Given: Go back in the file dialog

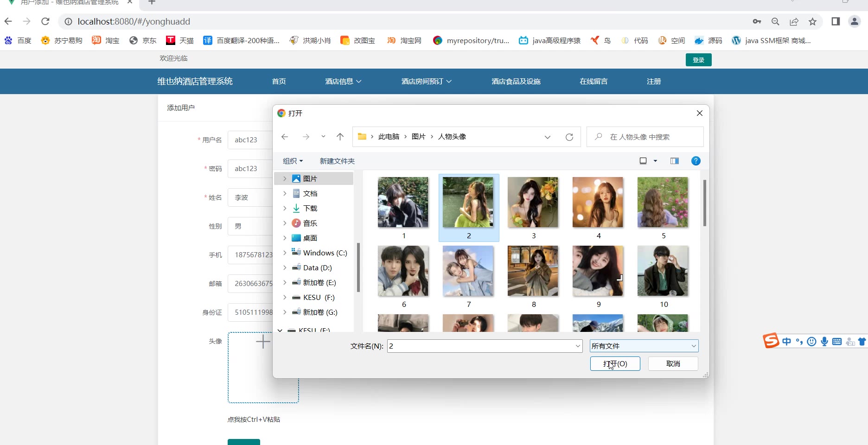Looking at the screenshot, I should [x=285, y=137].
